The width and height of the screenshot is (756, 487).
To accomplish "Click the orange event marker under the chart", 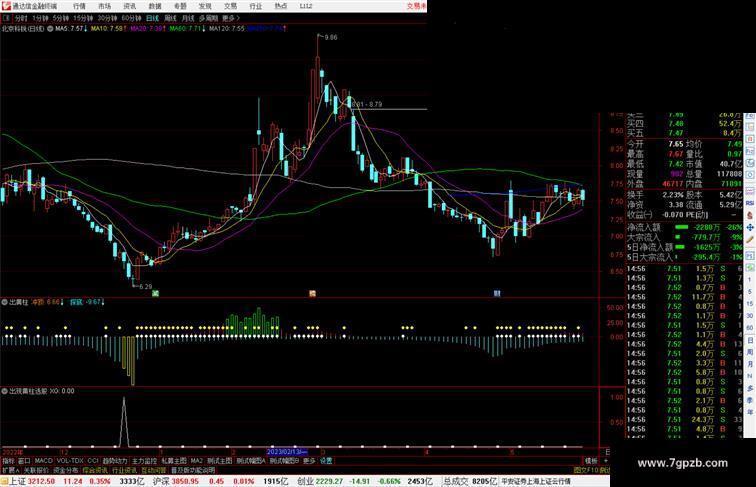I will pyautogui.click(x=312, y=293).
